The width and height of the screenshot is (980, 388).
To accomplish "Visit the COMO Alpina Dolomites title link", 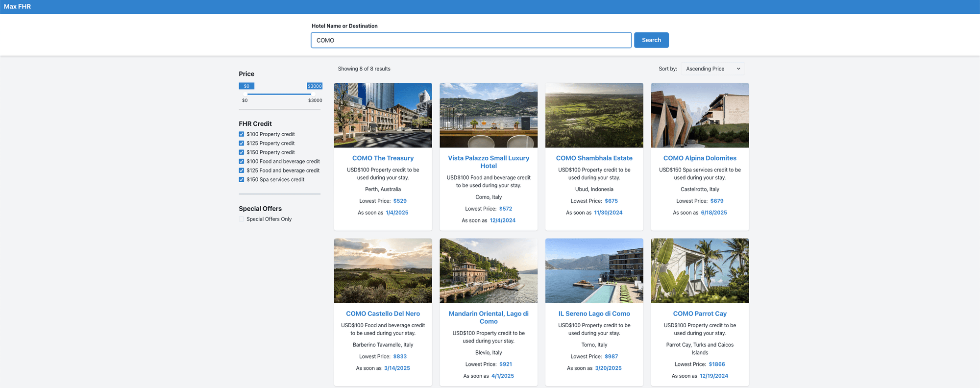I will 700,158.
